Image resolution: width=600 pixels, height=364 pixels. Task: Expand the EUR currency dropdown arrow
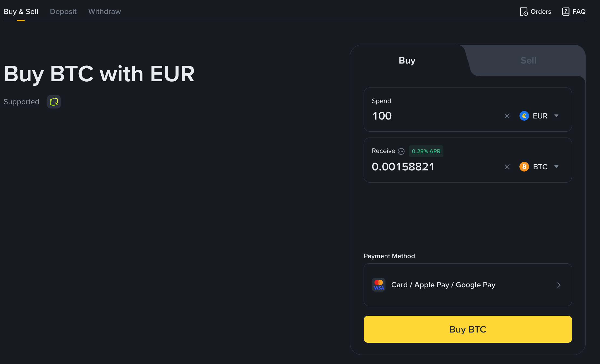(556, 116)
